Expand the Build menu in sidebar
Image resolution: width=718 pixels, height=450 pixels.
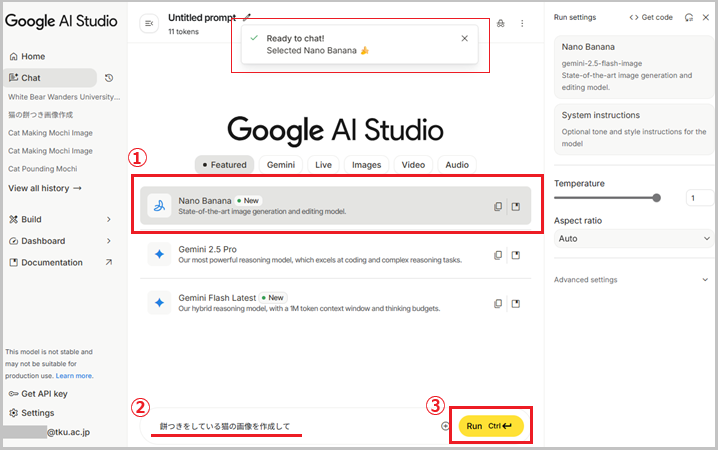coord(108,219)
